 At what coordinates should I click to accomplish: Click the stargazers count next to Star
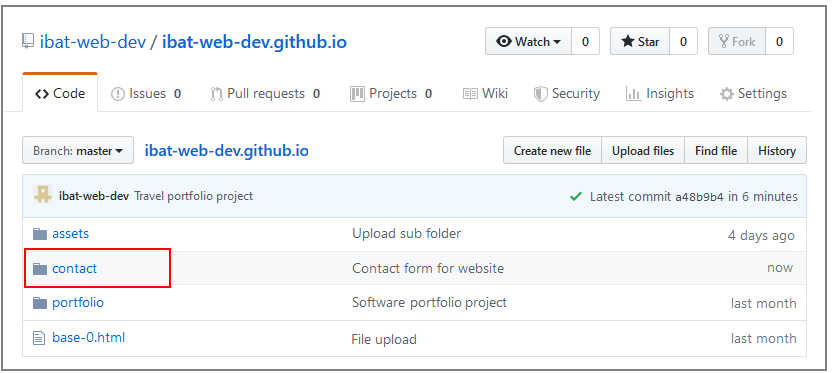pos(683,42)
